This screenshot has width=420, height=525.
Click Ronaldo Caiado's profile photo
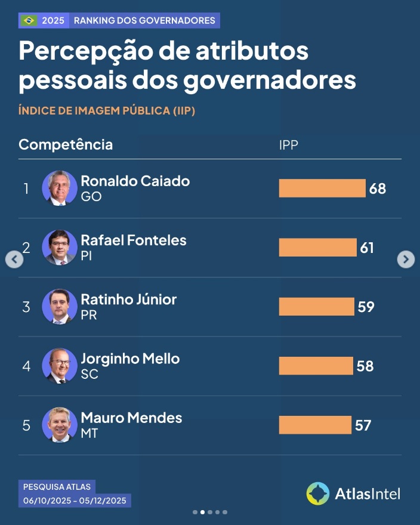click(x=60, y=189)
